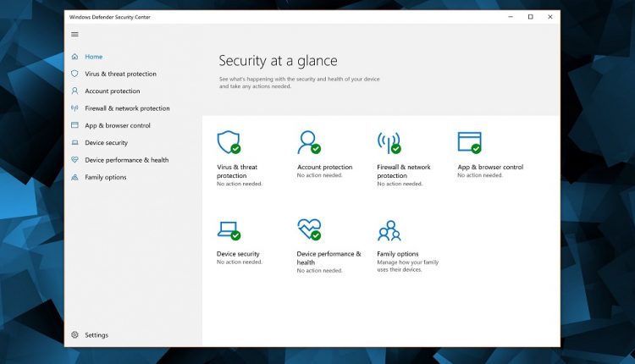635x364 pixels.
Task: Open Family options from the sidebar
Action: (x=105, y=177)
